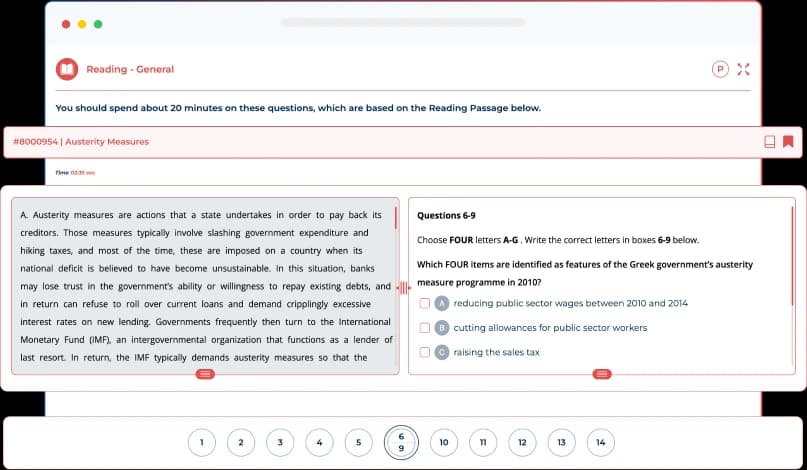The width and height of the screenshot is (807, 470).
Task: Check option A reducing public sector wages
Action: pos(425,303)
